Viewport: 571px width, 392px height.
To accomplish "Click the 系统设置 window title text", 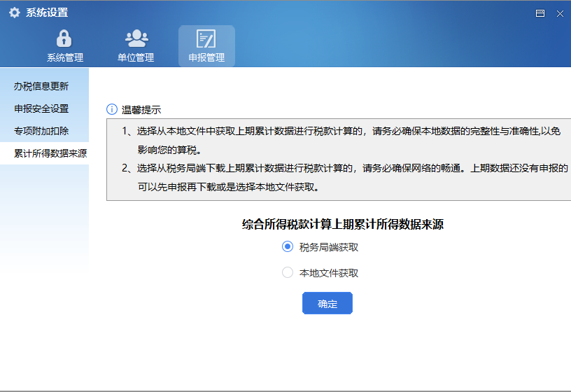I will 47,13.
